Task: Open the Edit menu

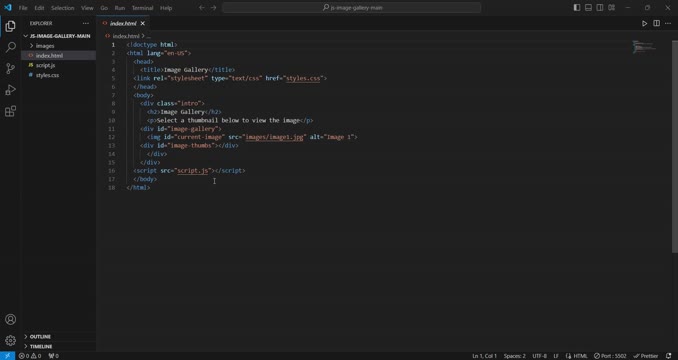Action: pos(39,8)
